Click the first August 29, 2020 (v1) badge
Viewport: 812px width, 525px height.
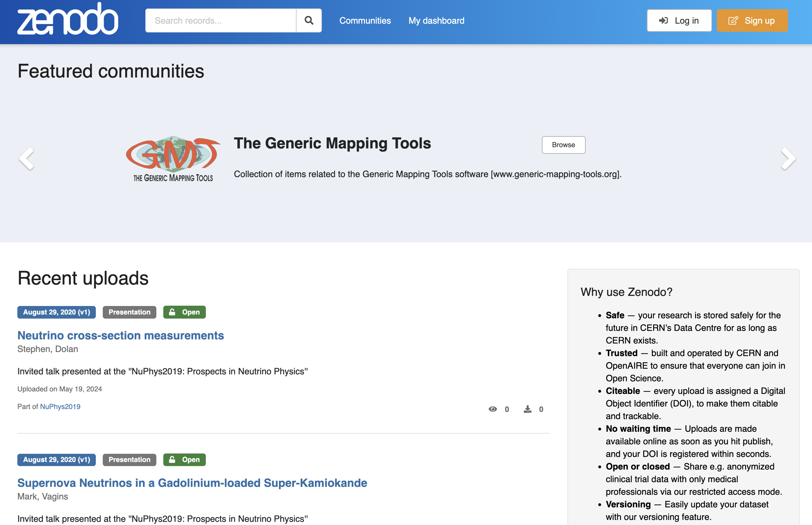57,312
